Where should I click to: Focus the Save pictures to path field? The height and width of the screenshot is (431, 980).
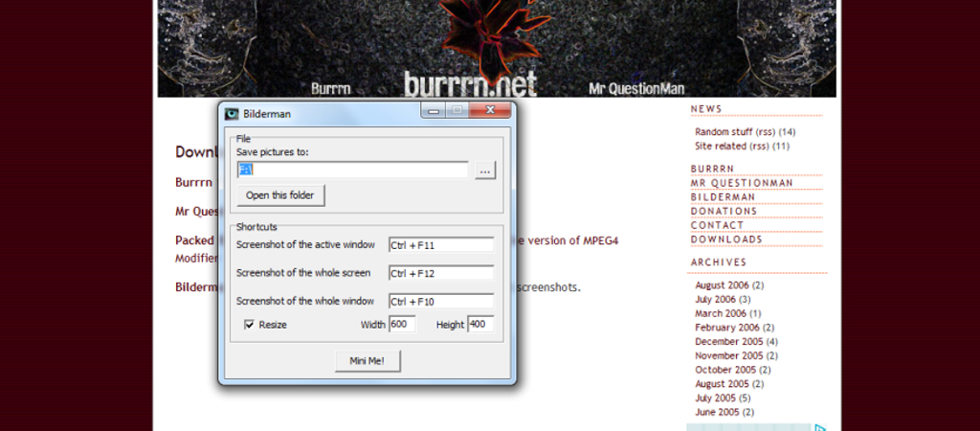click(x=352, y=170)
